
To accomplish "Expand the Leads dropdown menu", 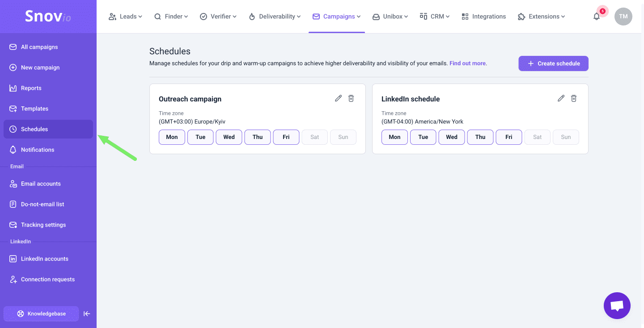I will [x=126, y=17].
